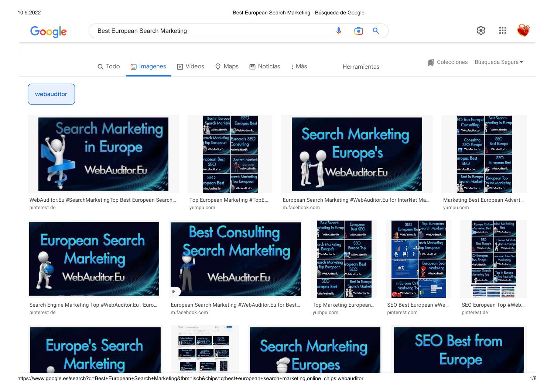Open the Search Marketing in Europe thumbnail

point(103,154)
